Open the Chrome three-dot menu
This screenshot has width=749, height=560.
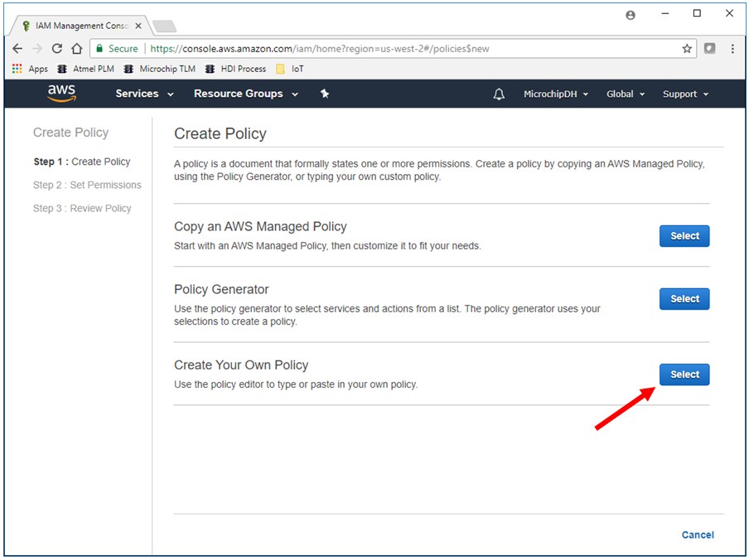click(x=732, y=49)
